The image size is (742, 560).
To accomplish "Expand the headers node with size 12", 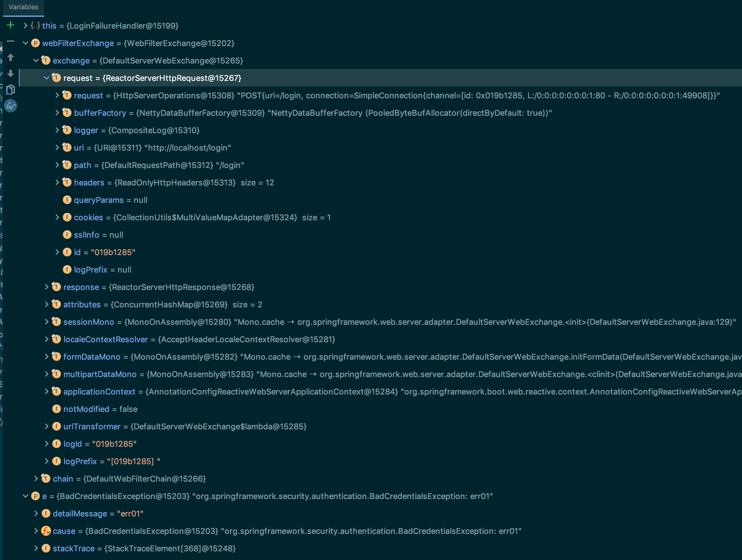I will click(57, 183).
